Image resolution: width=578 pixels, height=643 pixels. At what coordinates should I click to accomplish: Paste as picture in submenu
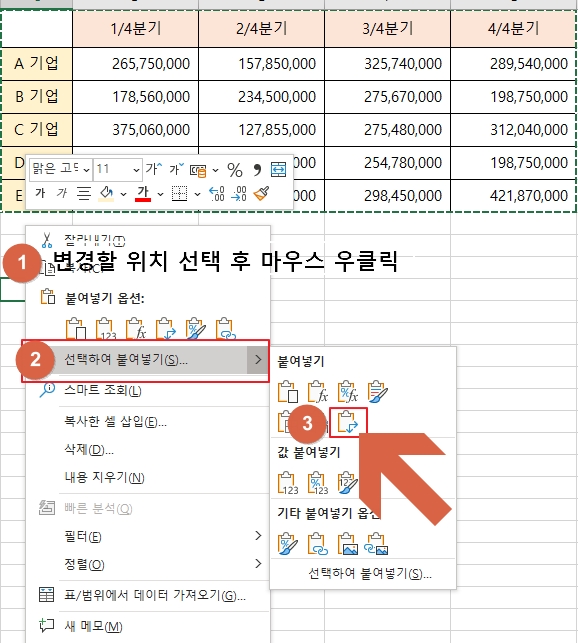(x=348, y=544)
